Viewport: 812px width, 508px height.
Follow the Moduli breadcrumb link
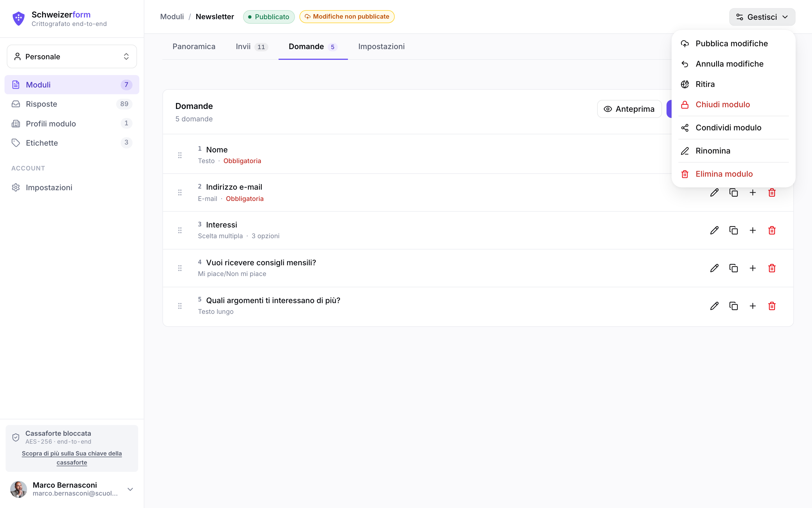click(172, 17)
